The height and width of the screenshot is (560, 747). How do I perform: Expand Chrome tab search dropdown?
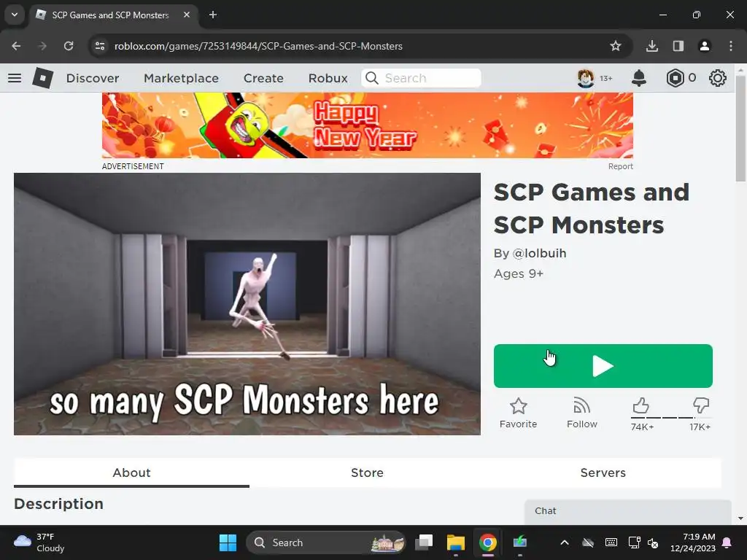point(15,15)
